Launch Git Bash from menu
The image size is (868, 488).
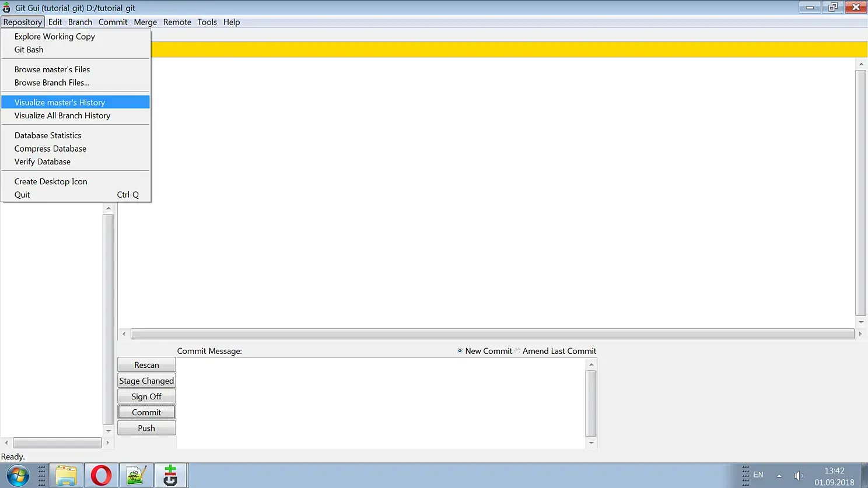point(75,50)
